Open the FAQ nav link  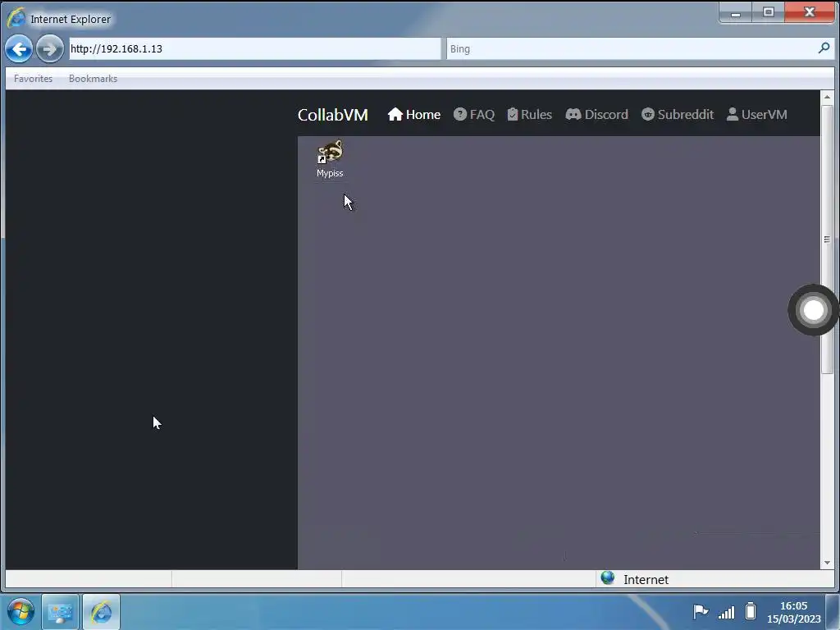(x=474, y=114)
